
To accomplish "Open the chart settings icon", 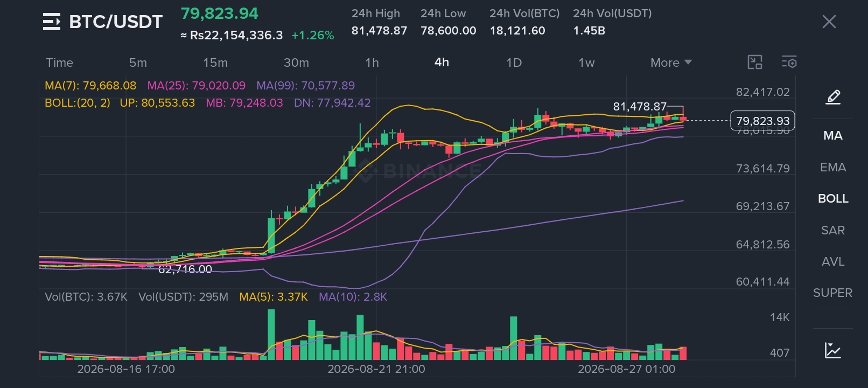I will pos(789,62).
